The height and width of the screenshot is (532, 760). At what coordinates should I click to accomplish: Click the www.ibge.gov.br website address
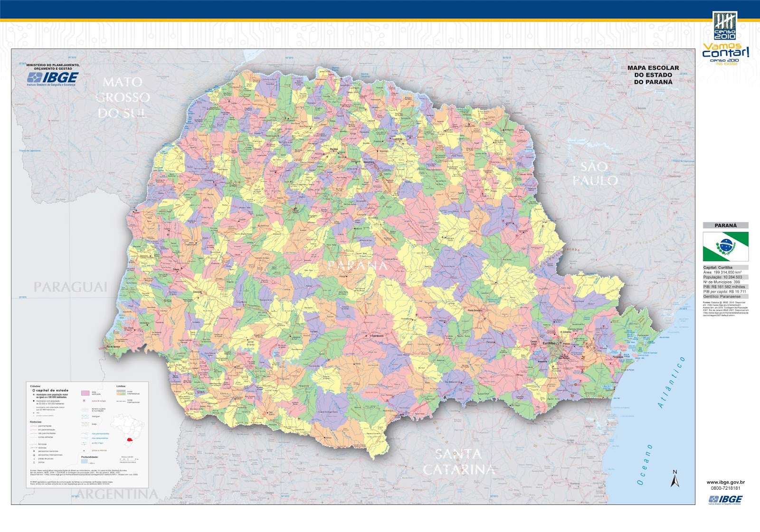pos(725,483)
